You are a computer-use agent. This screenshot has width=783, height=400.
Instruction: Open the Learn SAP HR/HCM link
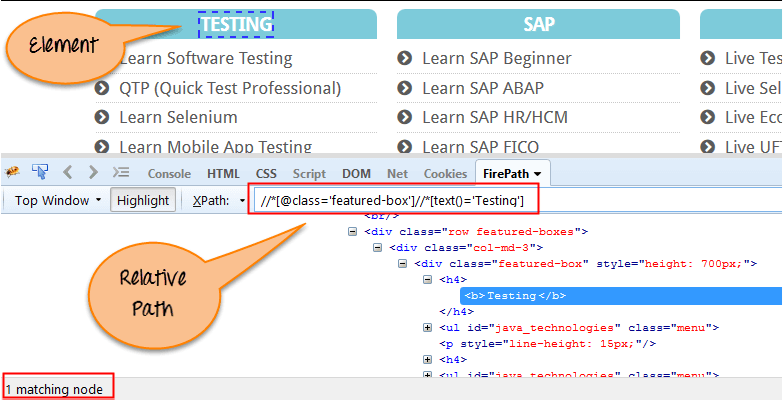[494, 117]
